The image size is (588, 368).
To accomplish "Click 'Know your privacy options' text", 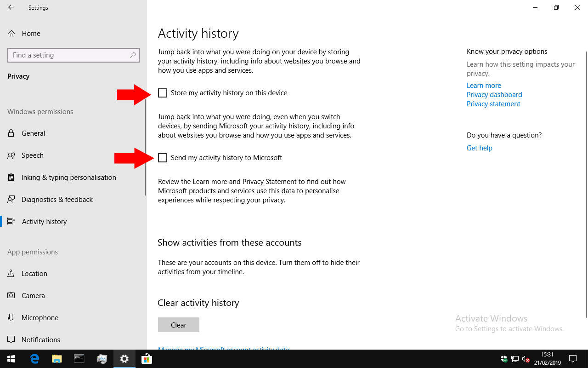I will pos(507,52).
